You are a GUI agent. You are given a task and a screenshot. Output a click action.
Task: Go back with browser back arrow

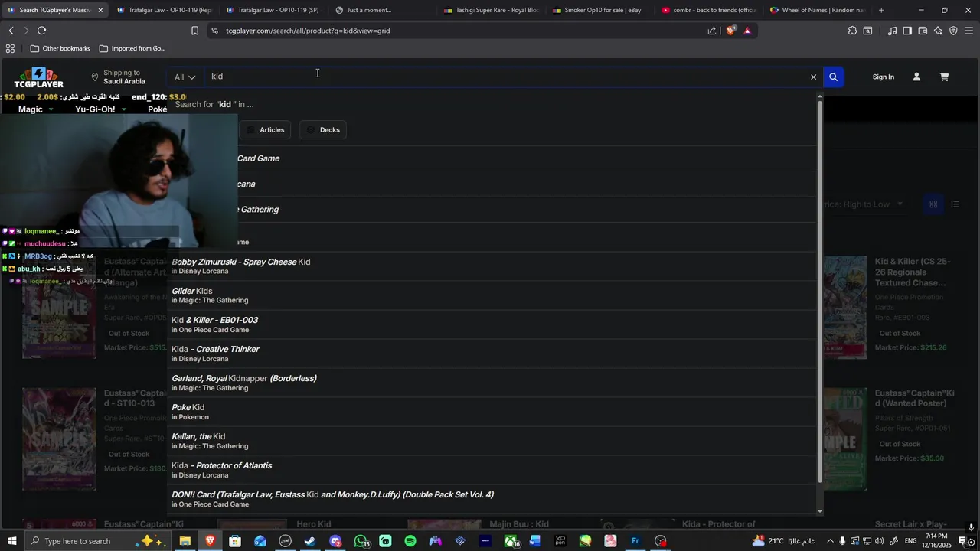(x=11, y=31)
